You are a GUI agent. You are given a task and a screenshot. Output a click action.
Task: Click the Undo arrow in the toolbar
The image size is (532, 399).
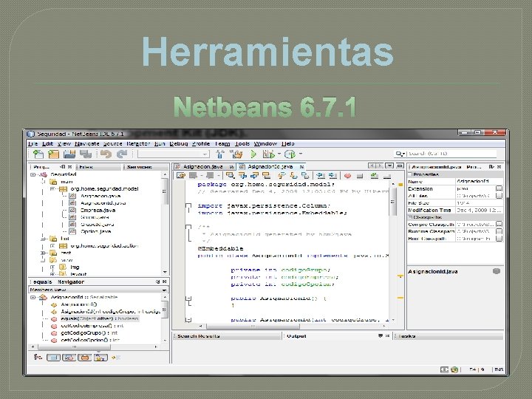point(106,154)
